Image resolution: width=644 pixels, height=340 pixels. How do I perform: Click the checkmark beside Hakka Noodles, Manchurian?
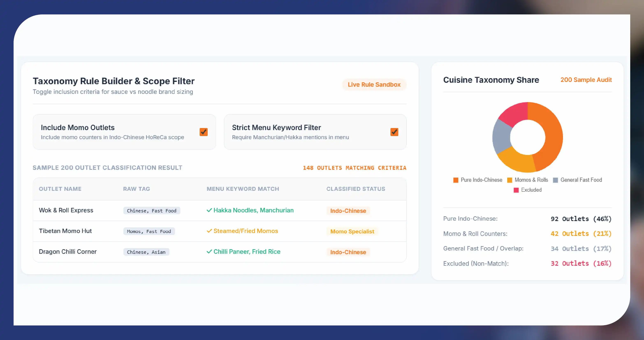209,210
